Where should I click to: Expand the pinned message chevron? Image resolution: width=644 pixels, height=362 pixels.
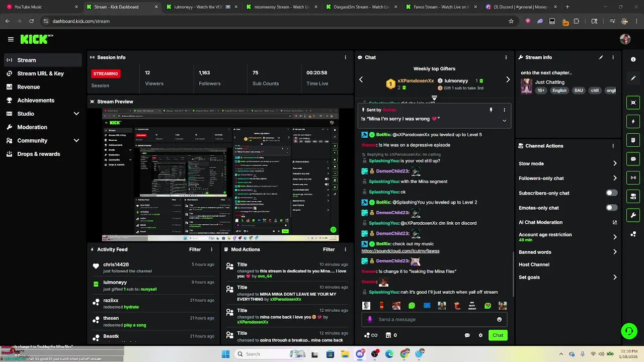coord(504,121)
